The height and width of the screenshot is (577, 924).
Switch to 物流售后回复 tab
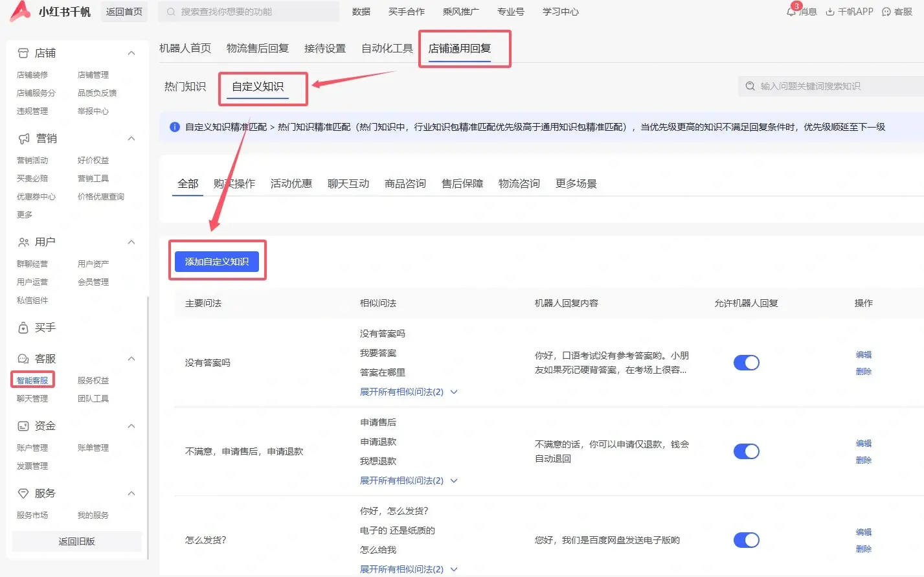point(258,49)
